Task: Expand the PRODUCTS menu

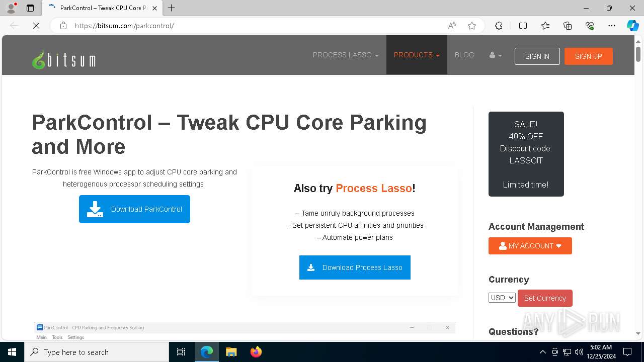Action: tap(417, 55)
